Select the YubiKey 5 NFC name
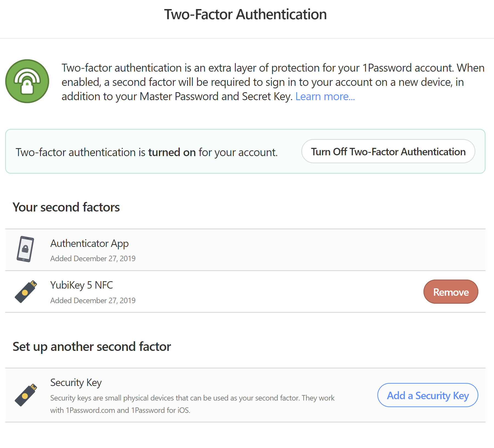 pyautogui.click(x=82, y=285)
